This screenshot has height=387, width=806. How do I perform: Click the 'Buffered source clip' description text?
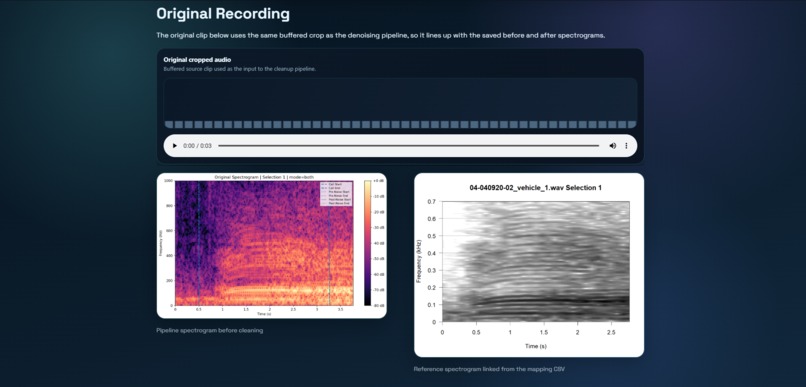[x=240, y=69]
